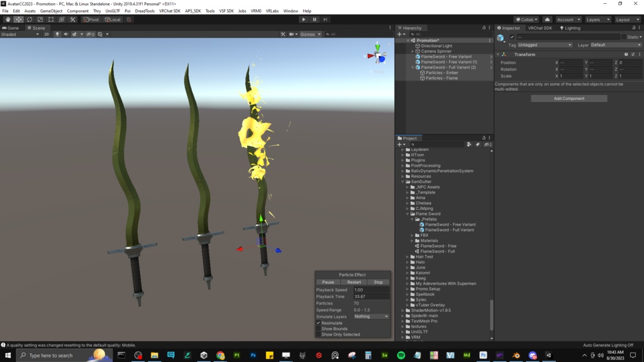This screenshot has width=644, height=362.
Task: Disable the Resimulate checkbox
Action: click(318, 323)
